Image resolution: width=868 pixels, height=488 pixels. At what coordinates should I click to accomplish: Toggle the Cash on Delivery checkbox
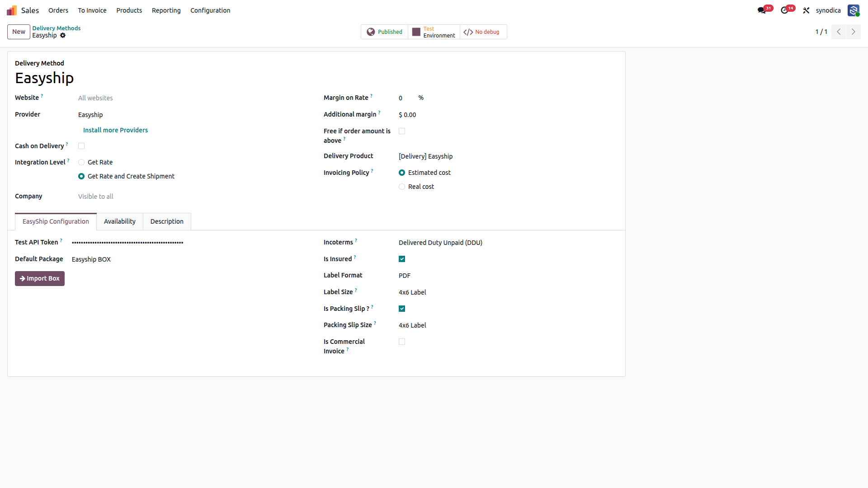pos(81,146)
